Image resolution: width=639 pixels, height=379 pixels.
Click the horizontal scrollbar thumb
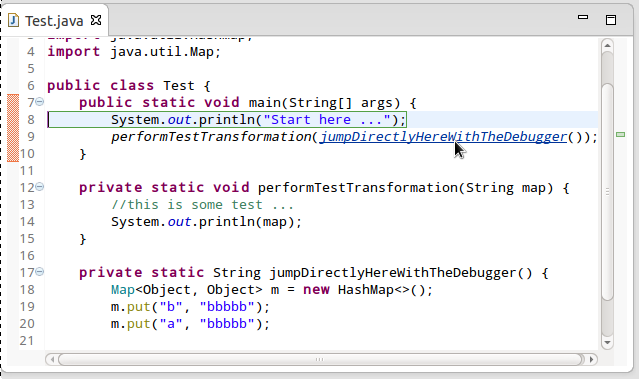click(320, 359)
